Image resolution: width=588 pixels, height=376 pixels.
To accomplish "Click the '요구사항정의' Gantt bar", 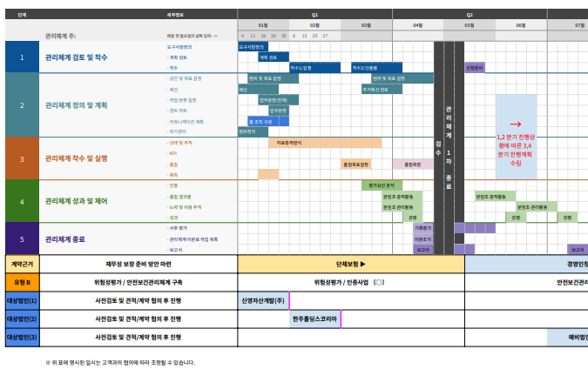I will [x=252, y=47].
